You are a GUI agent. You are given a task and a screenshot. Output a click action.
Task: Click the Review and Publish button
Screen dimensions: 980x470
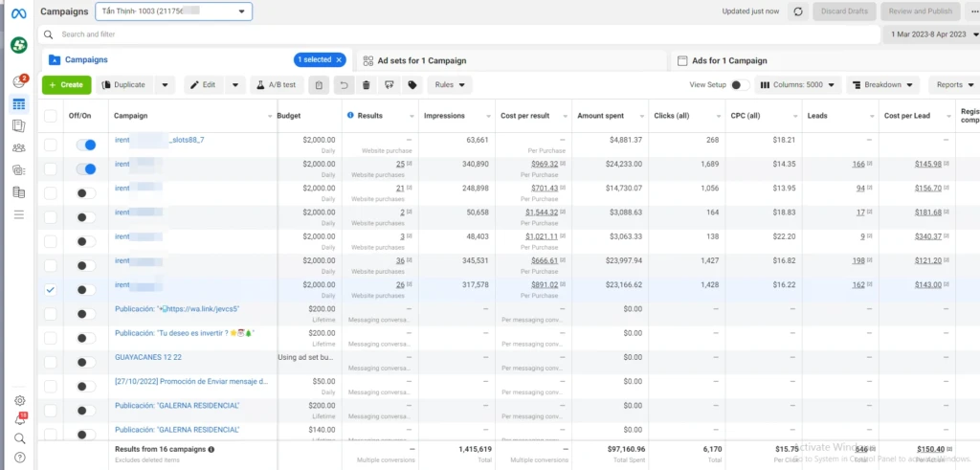(921, 11)
